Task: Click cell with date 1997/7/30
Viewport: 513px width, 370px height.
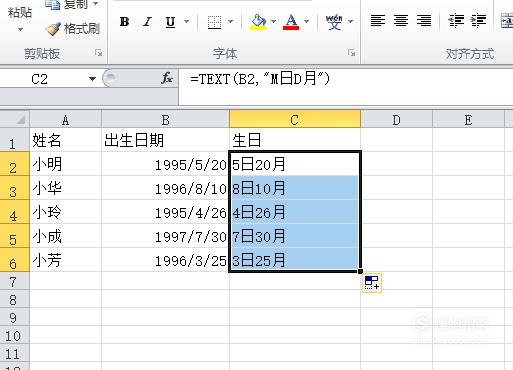Action: coord(165,236)
